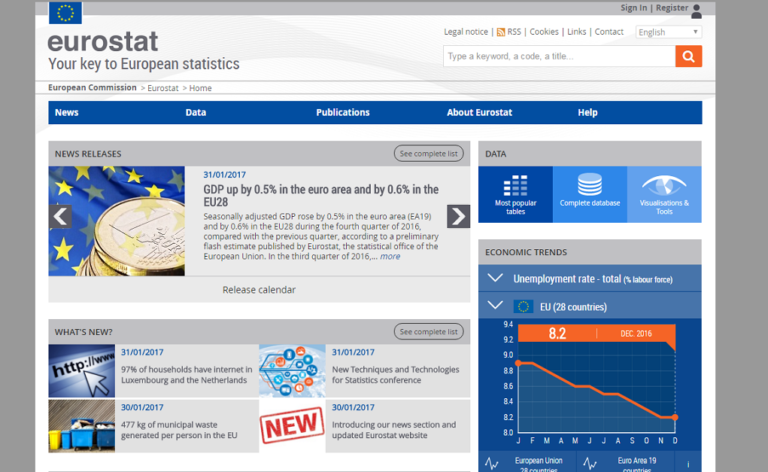The height and width of the screenshot is (472, 768).
Task: Open the About Eurostat menu
Action: [480, 113]
